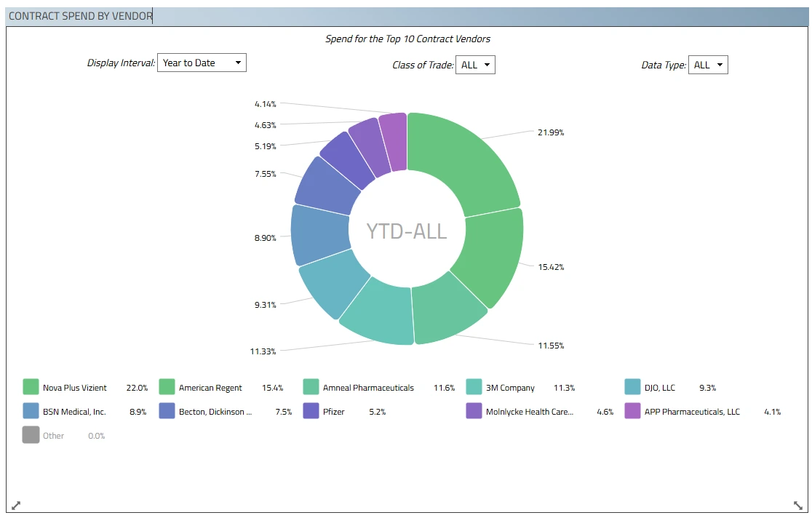Click the YTD-ALL center label
Screen dimensions: 812x518
[x=407, y=231]
